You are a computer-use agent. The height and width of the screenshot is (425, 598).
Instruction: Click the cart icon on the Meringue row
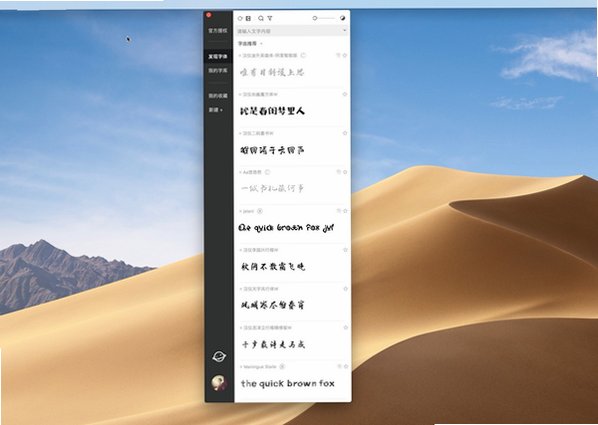(339, 367)
